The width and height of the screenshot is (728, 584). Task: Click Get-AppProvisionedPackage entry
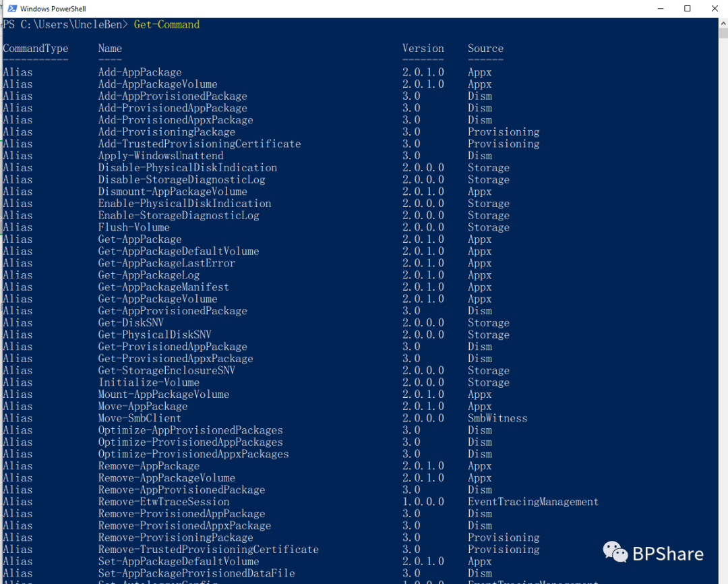tap(173, 311)
